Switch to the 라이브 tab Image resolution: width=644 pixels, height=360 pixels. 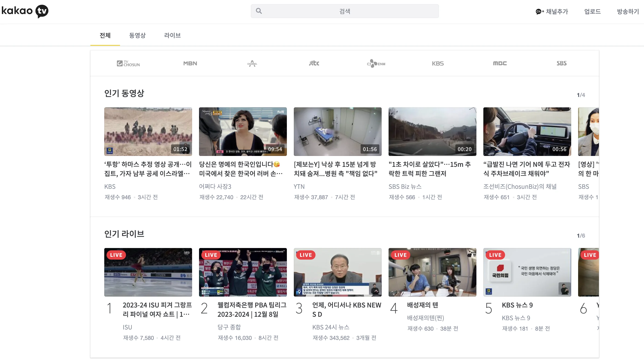[172, 35]
